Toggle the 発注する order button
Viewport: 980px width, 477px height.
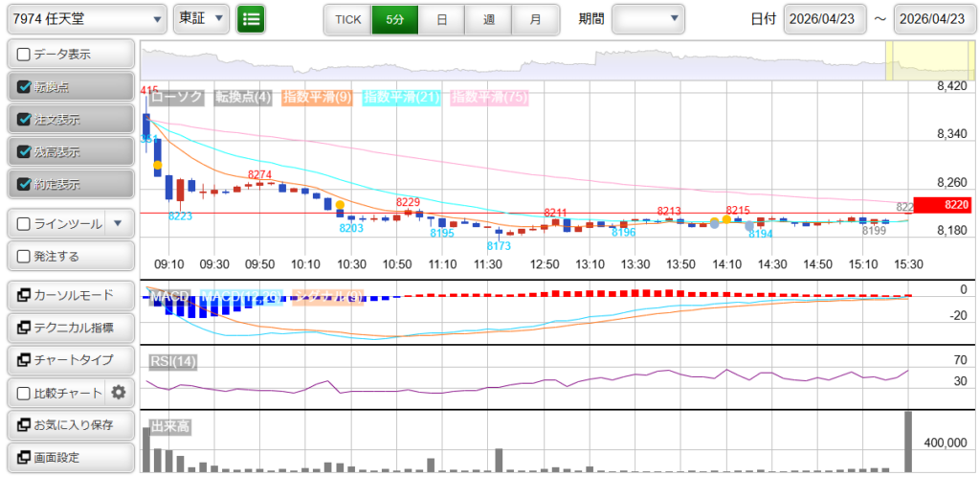coord(69,256)
